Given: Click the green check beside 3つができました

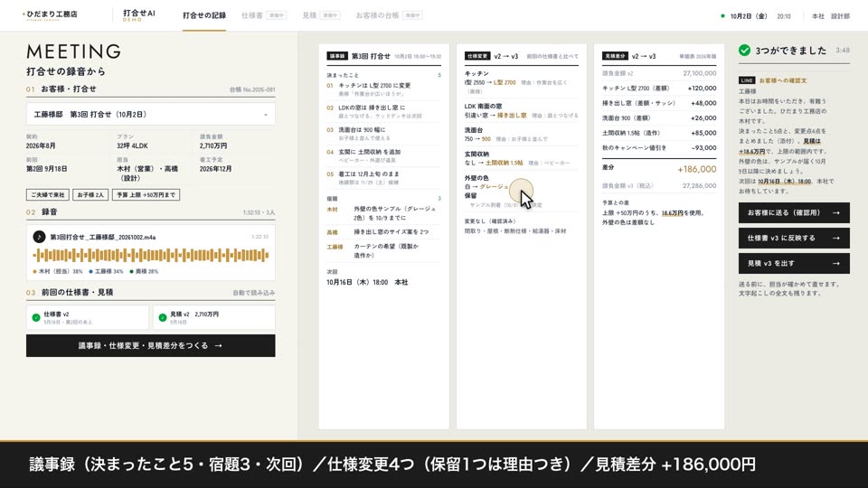Looking at the screenshot, I should pyautogui.click(x=744, y=51).
